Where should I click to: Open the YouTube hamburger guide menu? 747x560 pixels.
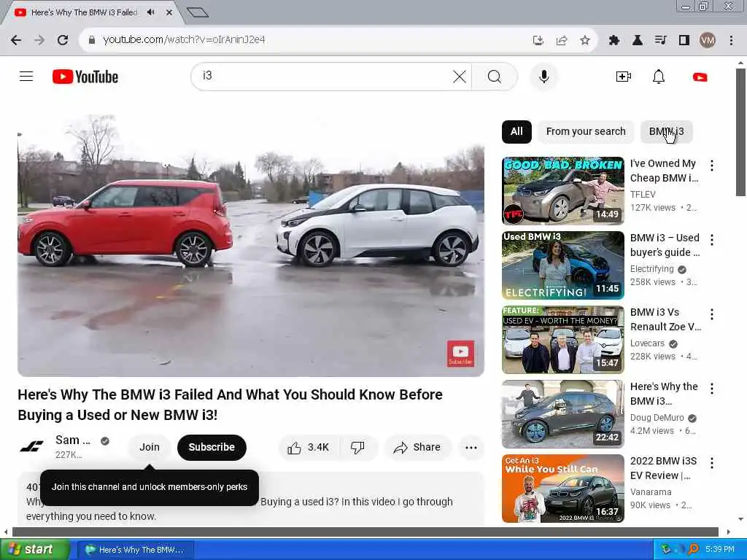tap(26, 76)
